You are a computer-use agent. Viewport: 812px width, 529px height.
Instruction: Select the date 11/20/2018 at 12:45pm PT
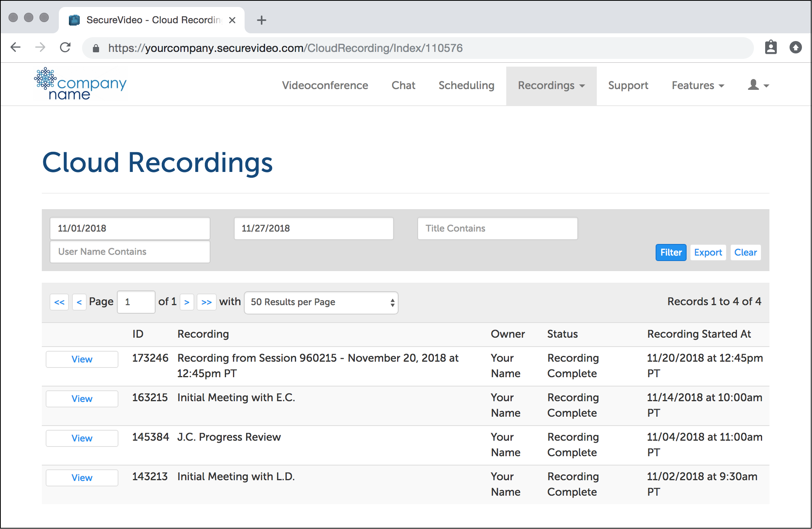coord(705,366)
